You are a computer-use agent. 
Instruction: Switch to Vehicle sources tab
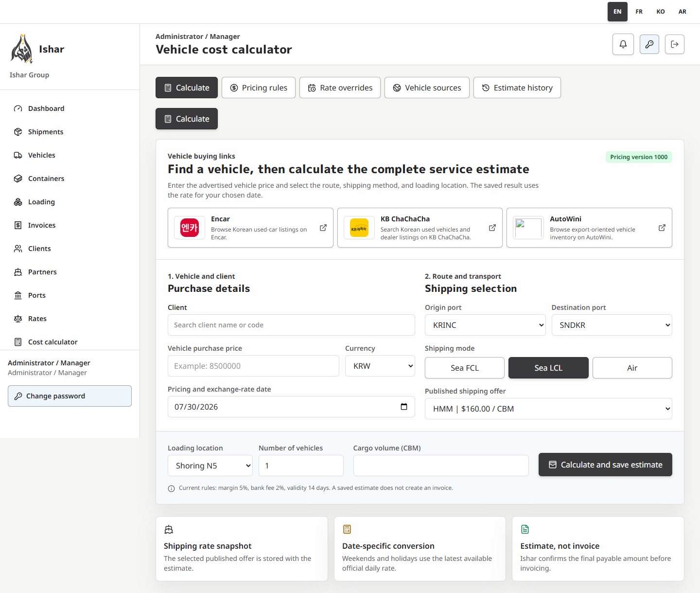pyautogui.click(x=427, y=88)
